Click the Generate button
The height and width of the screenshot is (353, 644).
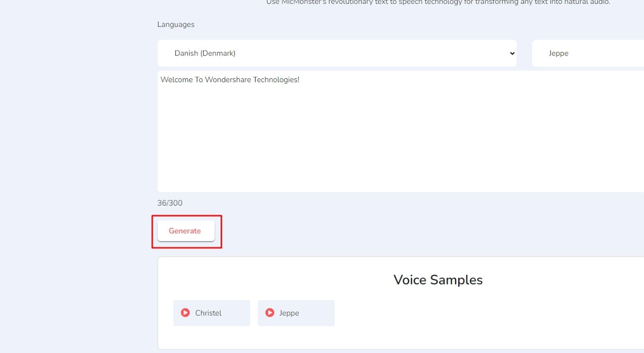pos(185,231)
